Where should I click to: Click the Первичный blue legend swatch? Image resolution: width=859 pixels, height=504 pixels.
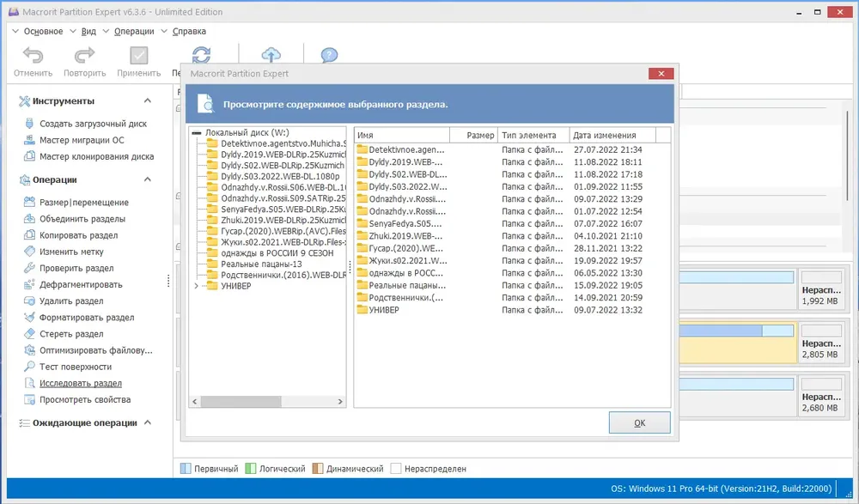[186, 469]
